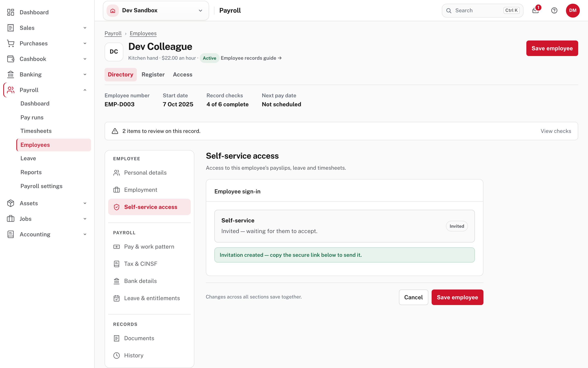The height and width of the screenshot is (368, 588).
Task: Collapse the Payroll menu chevron
Action: (x=85, y=90)
